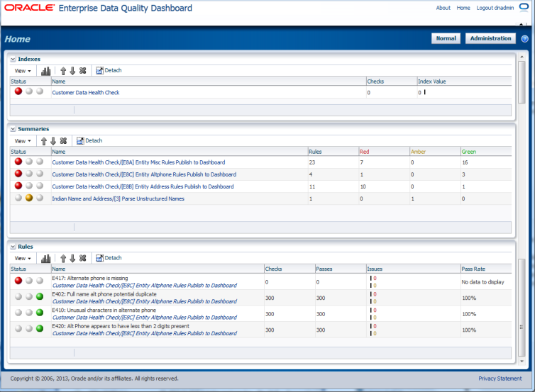Sort Rules table by Issues column
The image size is (535, 392).
point(414,269)
